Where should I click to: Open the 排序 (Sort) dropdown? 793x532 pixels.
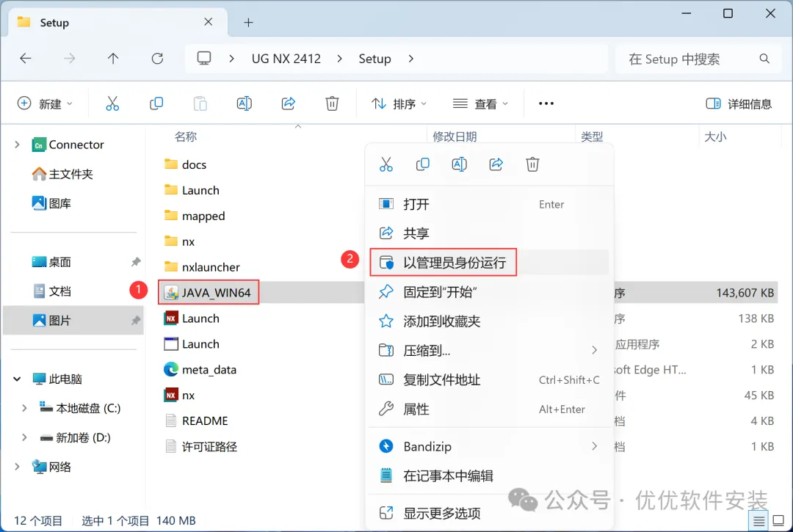(399, 103)
